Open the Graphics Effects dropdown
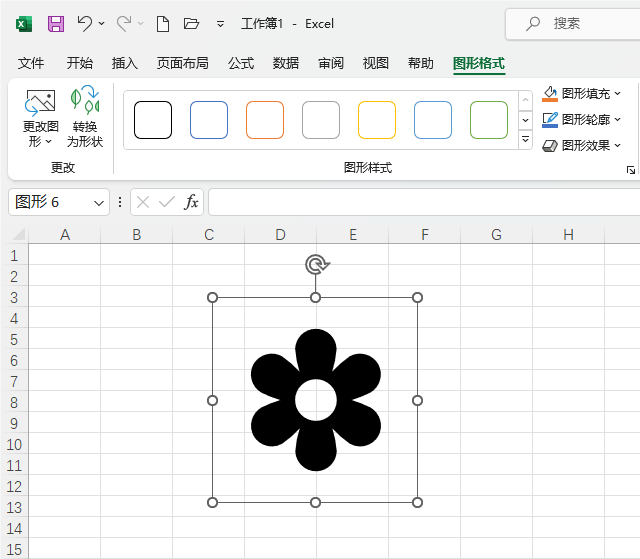Image resolution: width=640 pixels, height=559 pixels. tap(582, 146)
